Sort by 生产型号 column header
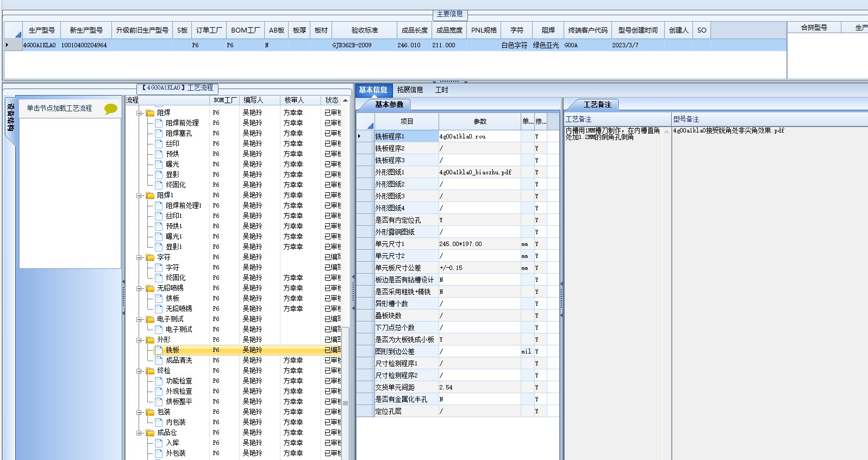The height and width of the screenshot is (460, 868). coord(42,30)
